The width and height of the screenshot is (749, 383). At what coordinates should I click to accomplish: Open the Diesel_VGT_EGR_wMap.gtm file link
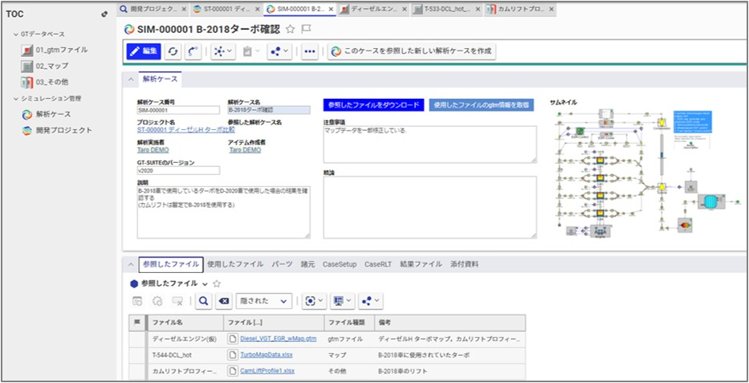point(278,339)
